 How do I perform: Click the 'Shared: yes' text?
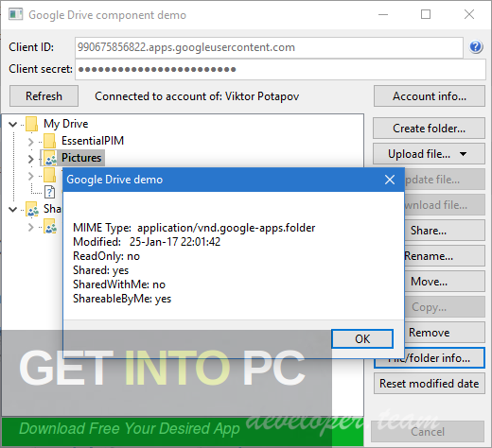[x=101, y=270]
